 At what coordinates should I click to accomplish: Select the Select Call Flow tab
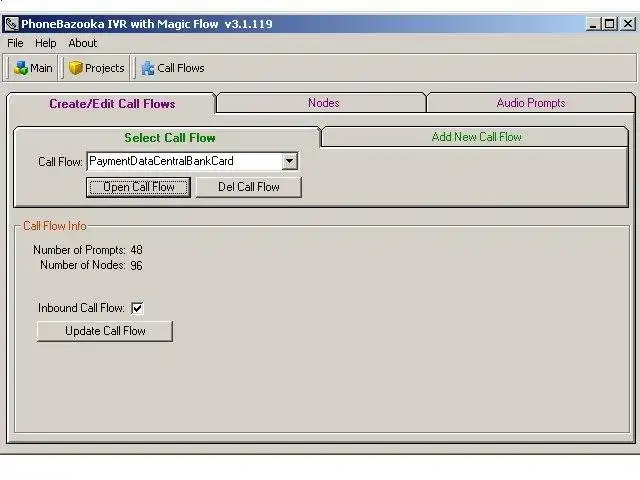(169, 138)
